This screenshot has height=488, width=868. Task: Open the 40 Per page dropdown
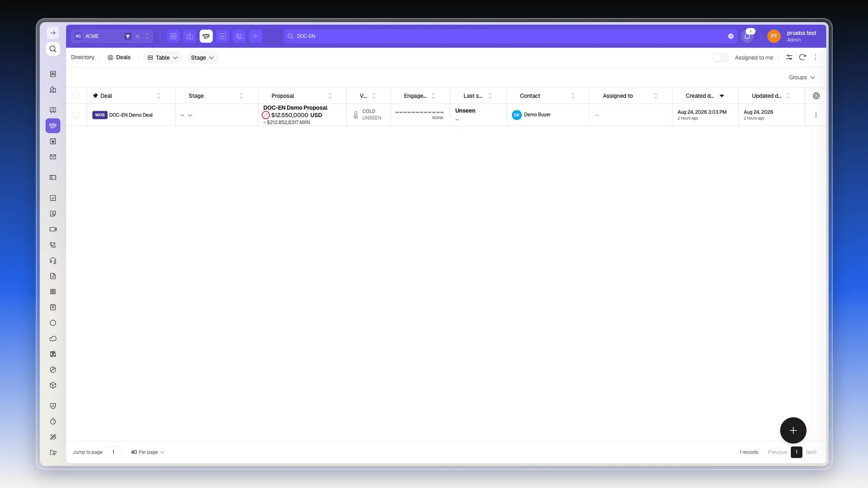coord(147,452)
